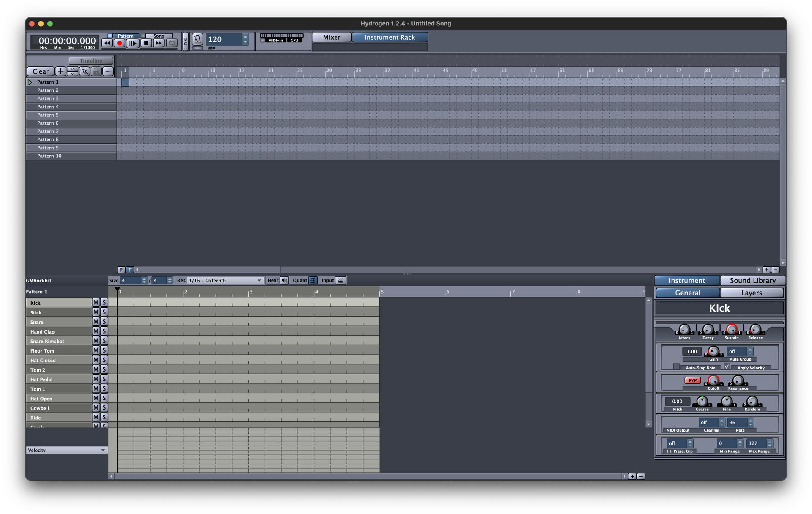
Task: Select the Cowbell instrument row
Action: [x=59, y=408]
